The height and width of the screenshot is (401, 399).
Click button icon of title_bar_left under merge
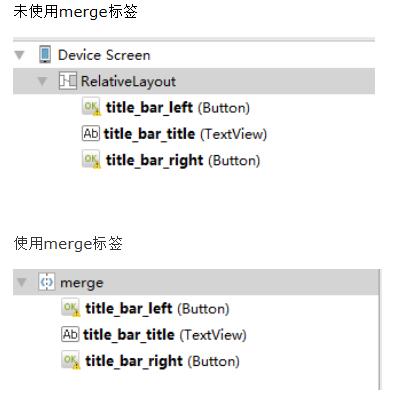pyautogui.click(x=70, y=307)
